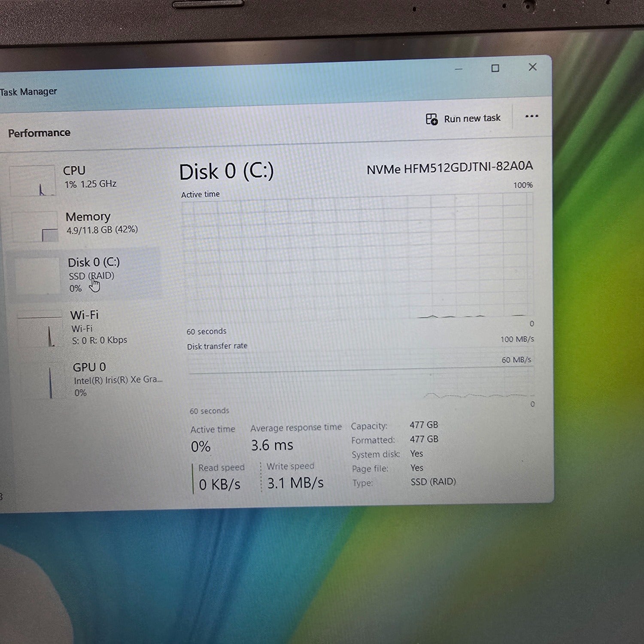
Task: Select the Disk 0 (C:) sidebar label
Action: pos(94,262)
